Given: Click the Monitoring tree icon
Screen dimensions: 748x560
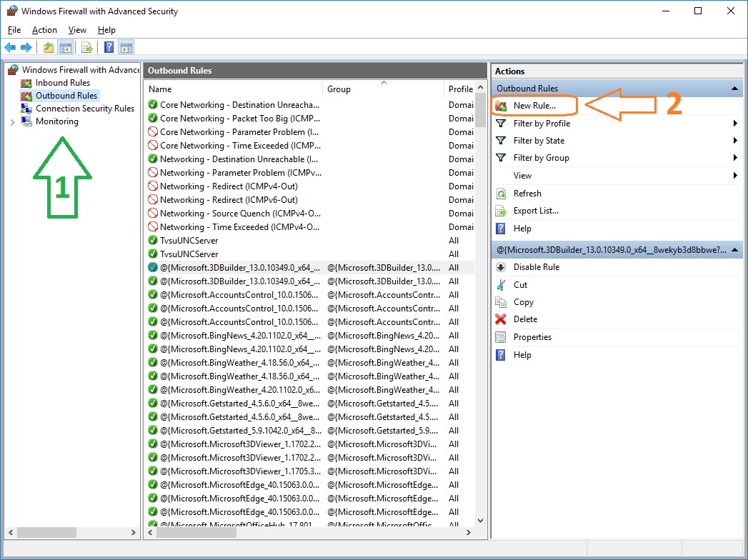Looking at the screenshot, I should (26, 121).
